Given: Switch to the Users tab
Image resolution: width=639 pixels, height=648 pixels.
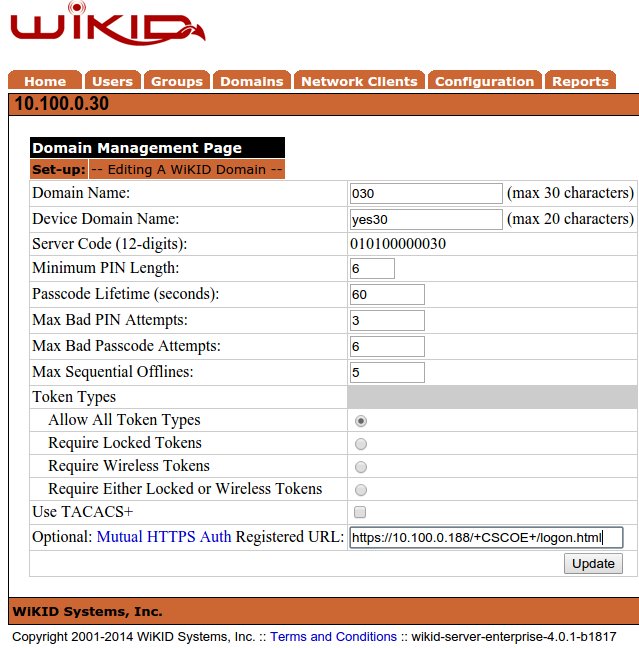Looking at the screenshot, I should (x=112, y=82).
